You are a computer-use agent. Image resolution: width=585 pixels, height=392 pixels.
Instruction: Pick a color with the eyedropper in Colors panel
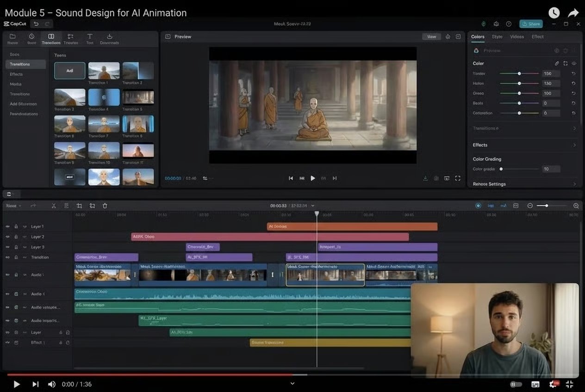point(556,63)
